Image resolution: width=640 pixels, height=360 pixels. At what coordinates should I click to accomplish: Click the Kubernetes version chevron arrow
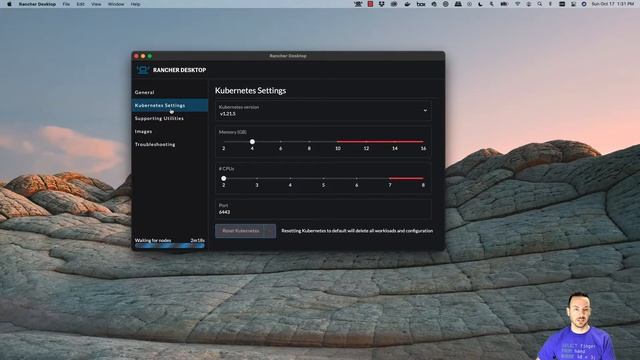point(425,111)
